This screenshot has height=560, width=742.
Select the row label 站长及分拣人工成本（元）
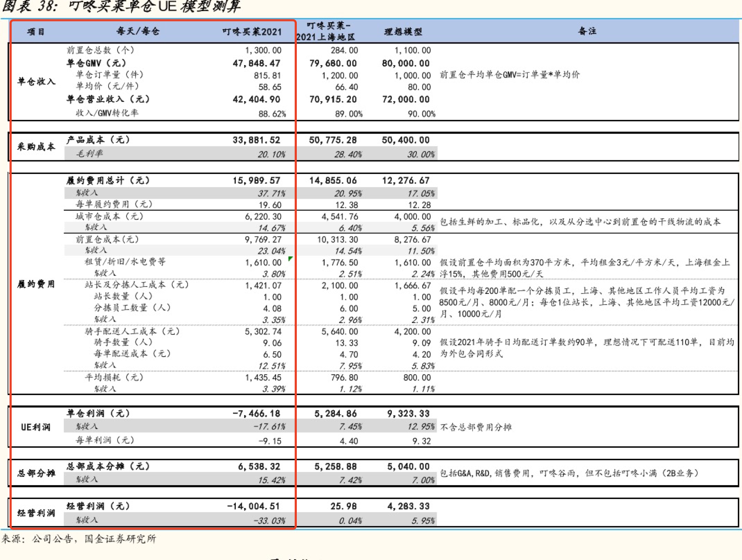pos(137,285)
